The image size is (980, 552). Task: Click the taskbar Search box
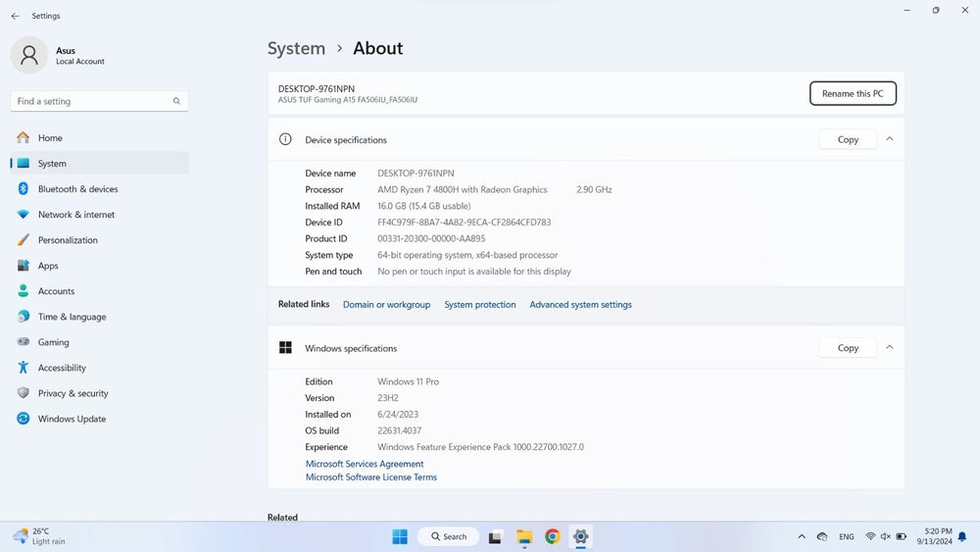pyautogui.click(x=448, y=536)
